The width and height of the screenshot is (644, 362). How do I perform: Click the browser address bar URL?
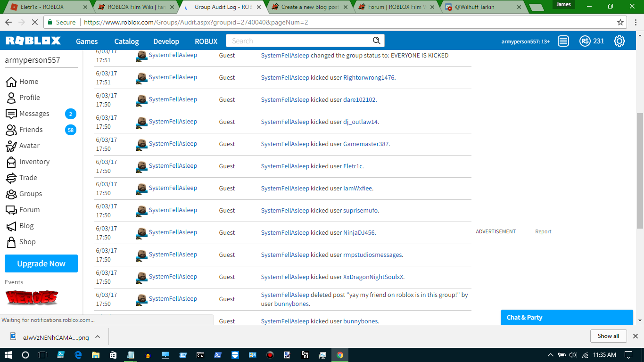[x=197, y=22]
